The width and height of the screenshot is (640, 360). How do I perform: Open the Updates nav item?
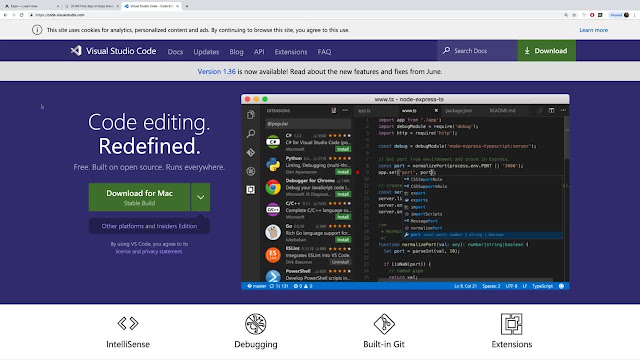pos(206,52)
